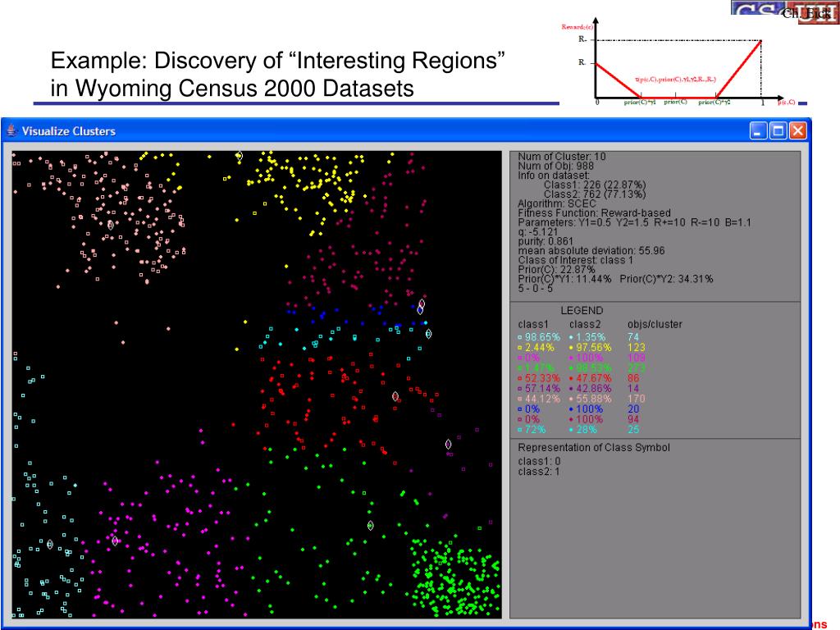Click the cyan 72% legend entry
This screenshot has height=630, width=840.
pos(532,430)
